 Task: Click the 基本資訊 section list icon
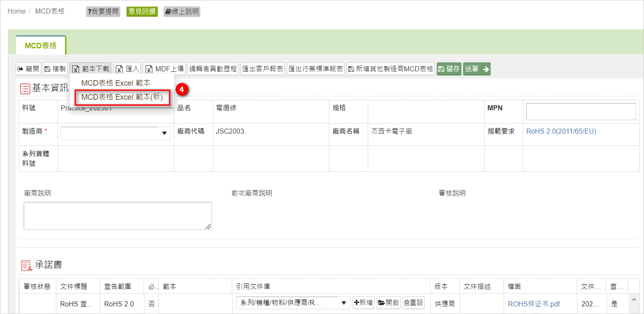coord(25,89)
